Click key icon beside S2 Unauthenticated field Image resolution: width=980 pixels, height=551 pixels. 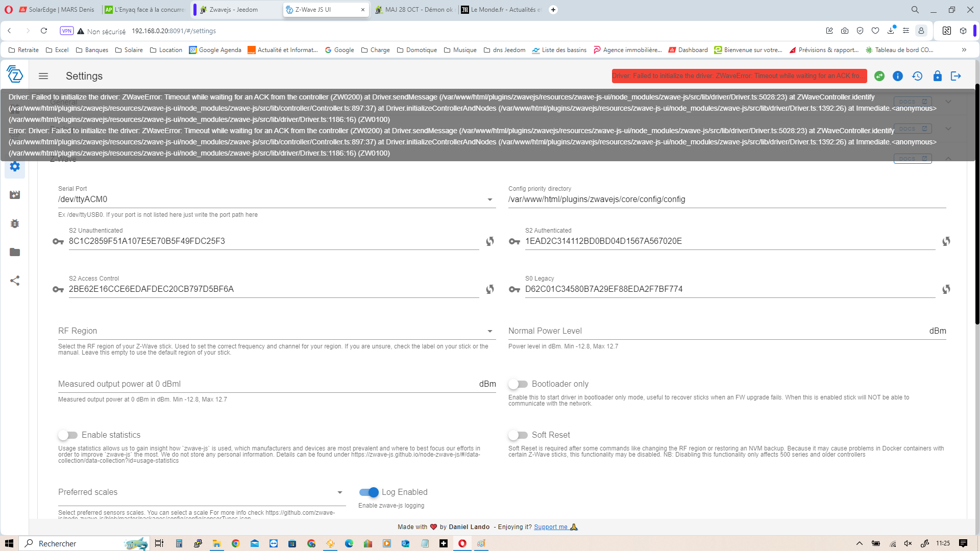coord(58,241)
